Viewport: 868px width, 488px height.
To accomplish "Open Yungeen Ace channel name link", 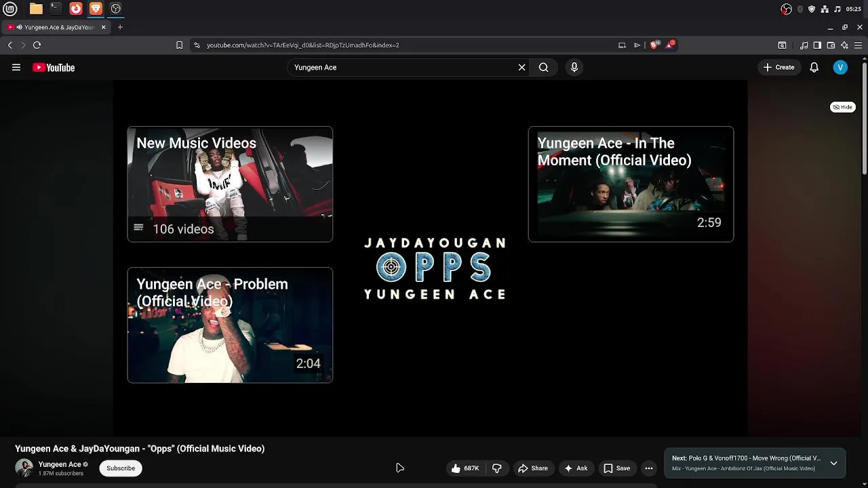I will click(60, 464).
